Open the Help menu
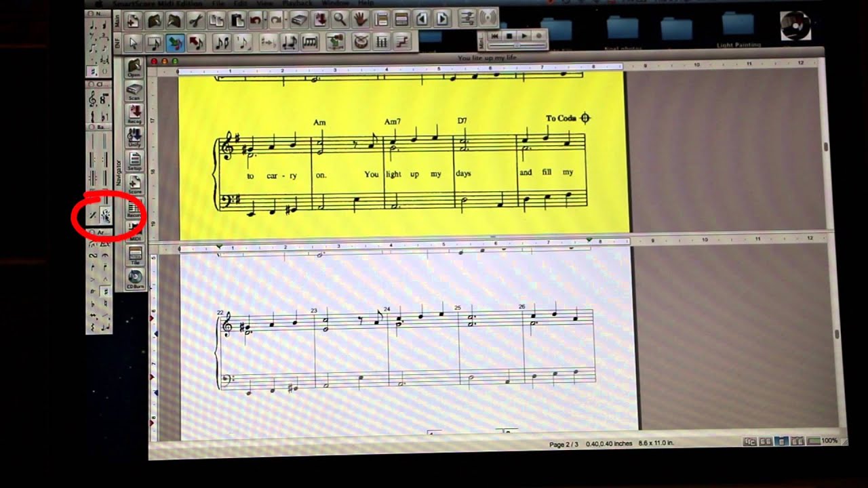Image resolution: width=868 pixels, height=488 pixels. point(366,3)
